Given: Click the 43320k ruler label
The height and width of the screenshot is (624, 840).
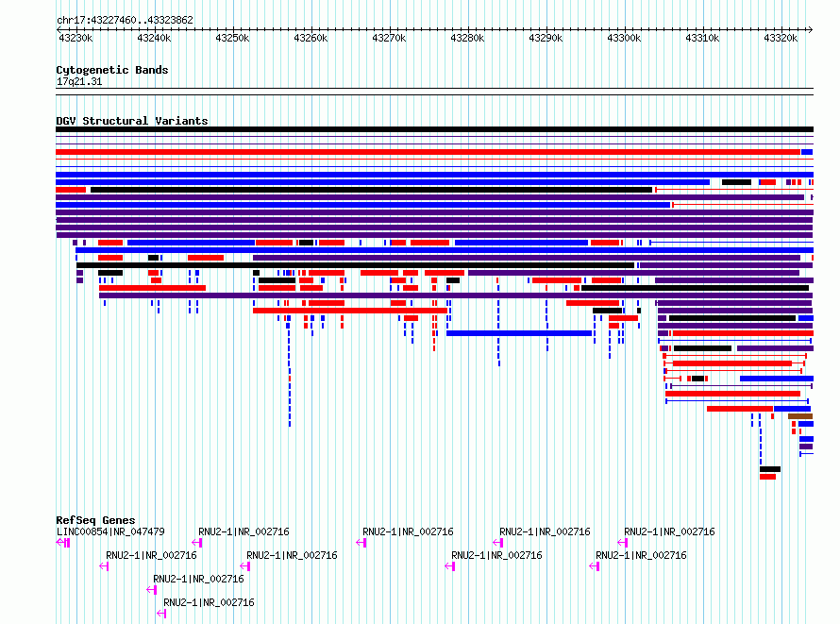Looking at the screenshot, I should pyautogui.click(x=781, y=38).
